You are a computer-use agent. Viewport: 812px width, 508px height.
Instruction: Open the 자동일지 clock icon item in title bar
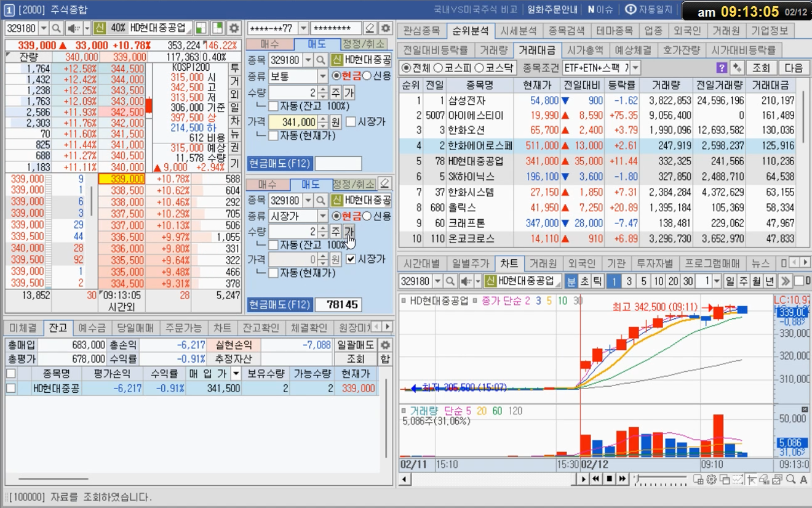(649, 9)
